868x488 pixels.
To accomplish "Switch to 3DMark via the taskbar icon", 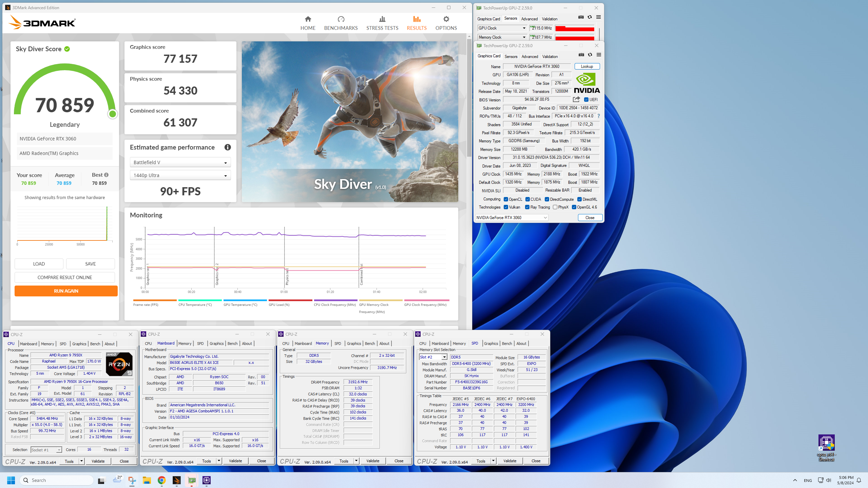I will pos(176,480).
